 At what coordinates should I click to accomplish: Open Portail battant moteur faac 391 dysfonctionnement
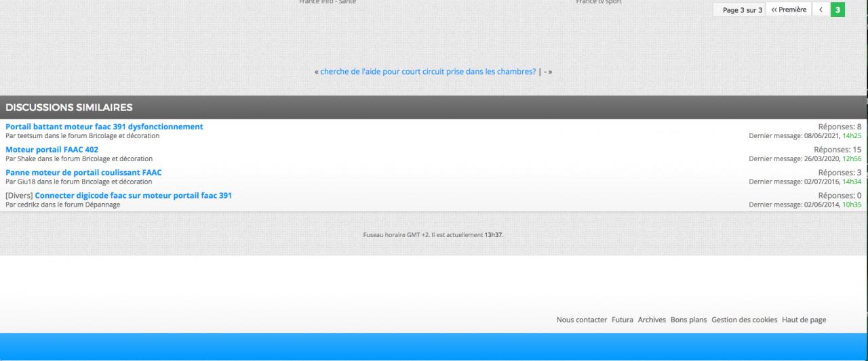104,127
